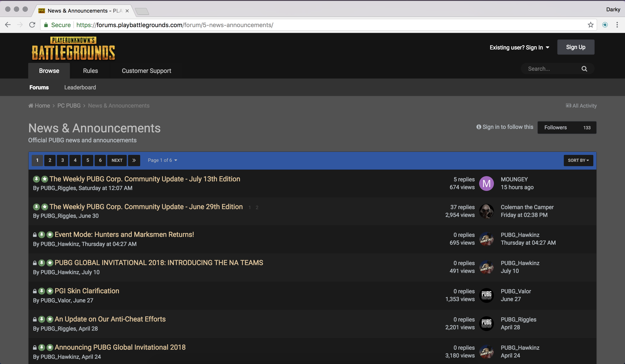Viewport: 625px width, 364px height.
Task: Click the Followers 133 button
Action: pos(567,128)
